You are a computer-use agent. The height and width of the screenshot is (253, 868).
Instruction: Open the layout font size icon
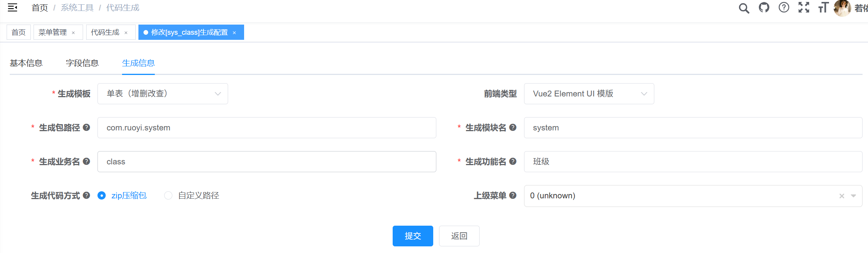[x=823, y=7]
